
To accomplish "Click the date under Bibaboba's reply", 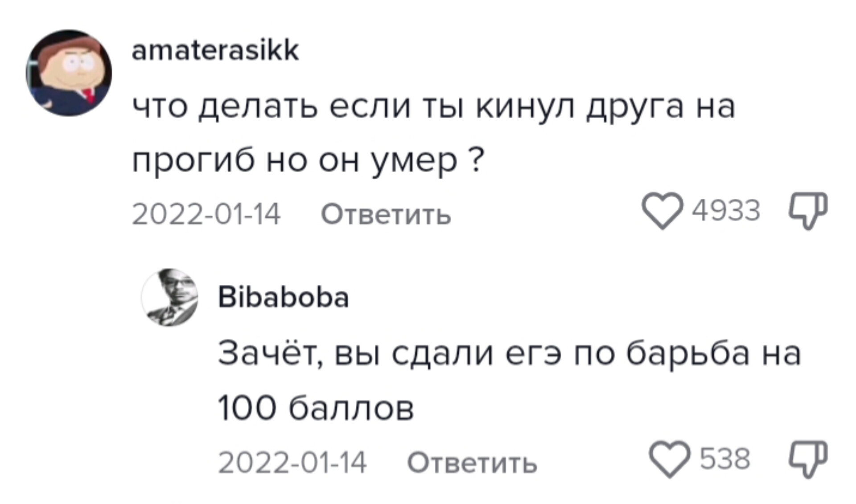I will (x=292, y=463).
